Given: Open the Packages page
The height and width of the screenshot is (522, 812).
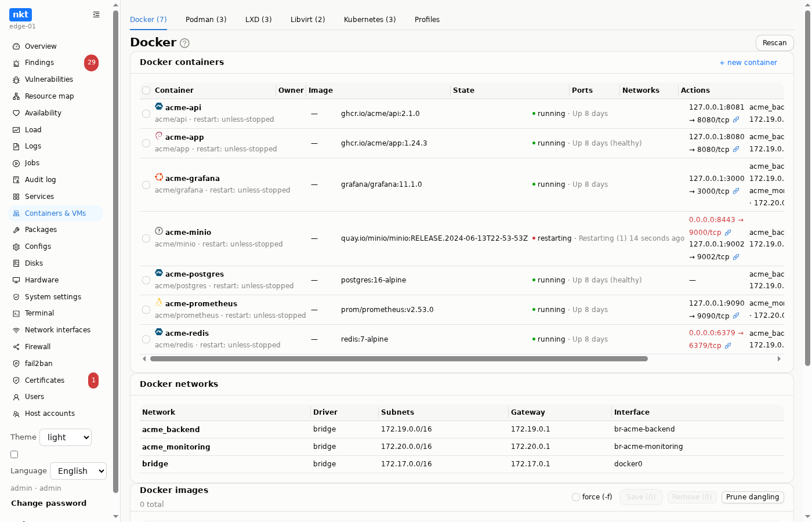Looking at the screenshot, I should tap(41, 230).
